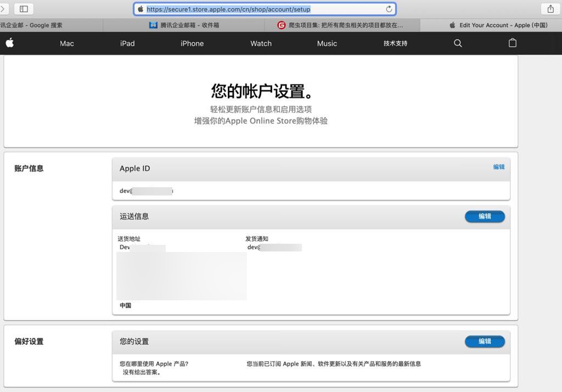Open the shopping bag icon
The height and width of the screenshot is (392, 562).
[x=513, y=43]
